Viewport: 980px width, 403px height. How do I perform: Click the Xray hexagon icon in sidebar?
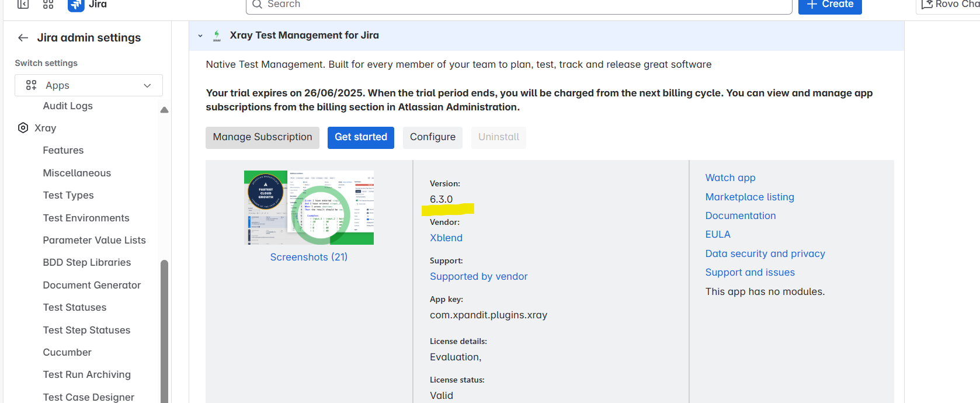tap(23, 128)
